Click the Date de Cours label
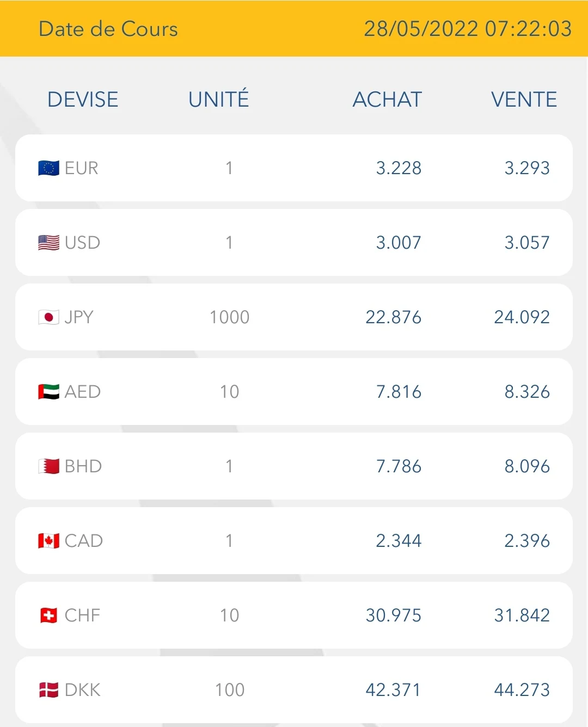Viewport: 588px width, 727px height. point(108,29)
